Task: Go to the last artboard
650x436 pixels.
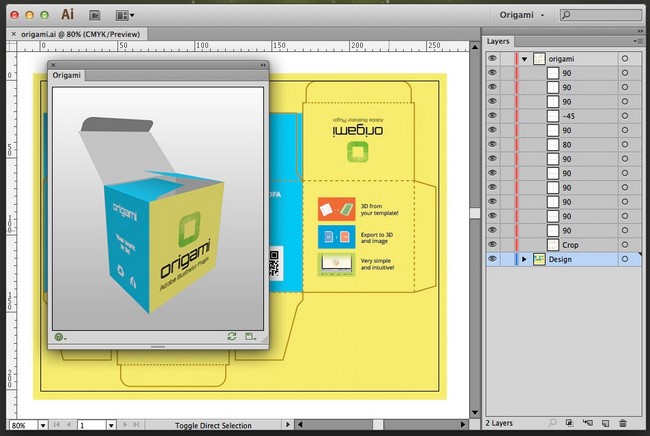Action: (x=136, y=425)
